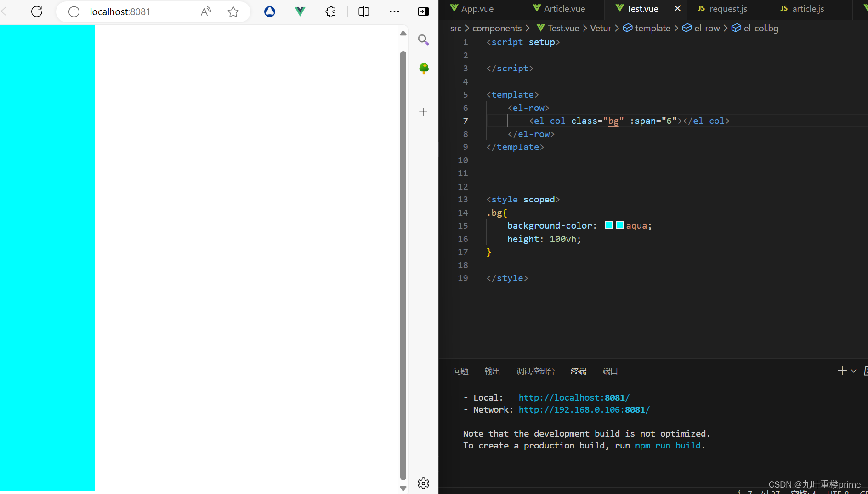Viewport: 868px width, 494px height.
Task: Open the green tree sidebar app
Action: tap(424, 68)
